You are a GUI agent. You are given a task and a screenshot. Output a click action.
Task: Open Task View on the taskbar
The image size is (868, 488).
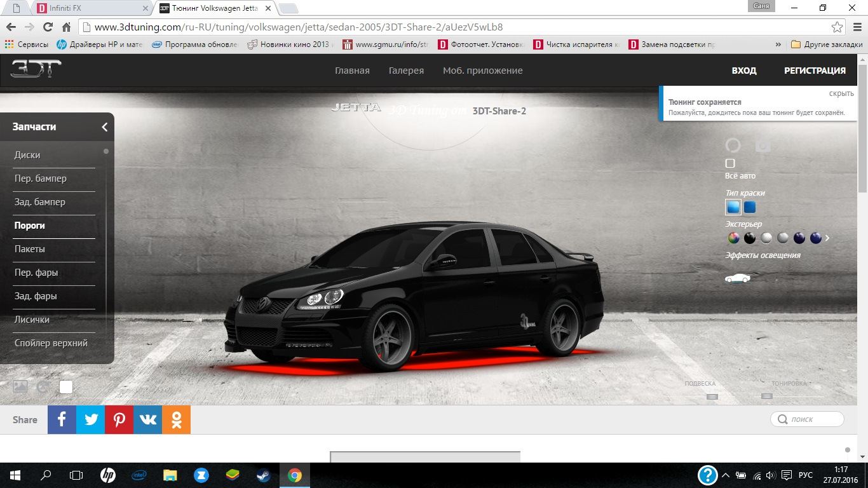pos(76,475)
